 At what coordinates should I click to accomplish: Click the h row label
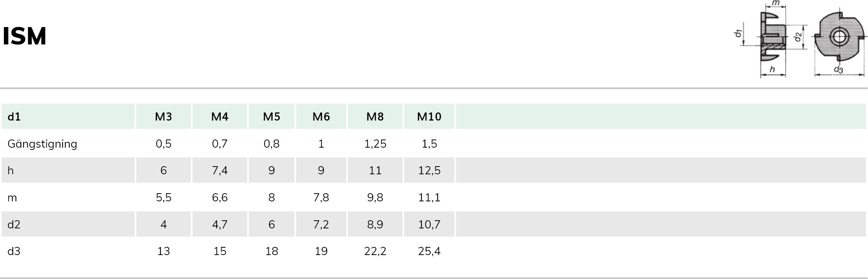10,170
